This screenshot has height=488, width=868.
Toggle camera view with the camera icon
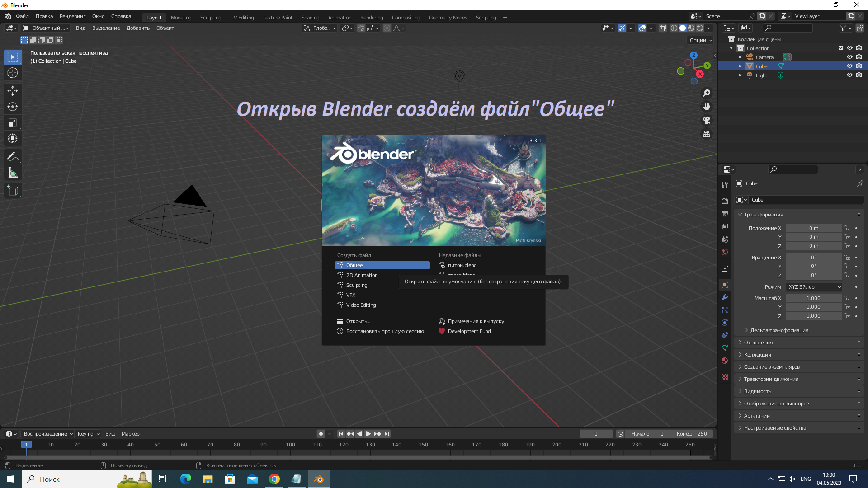pyautogui.click(x=707, y=120)
